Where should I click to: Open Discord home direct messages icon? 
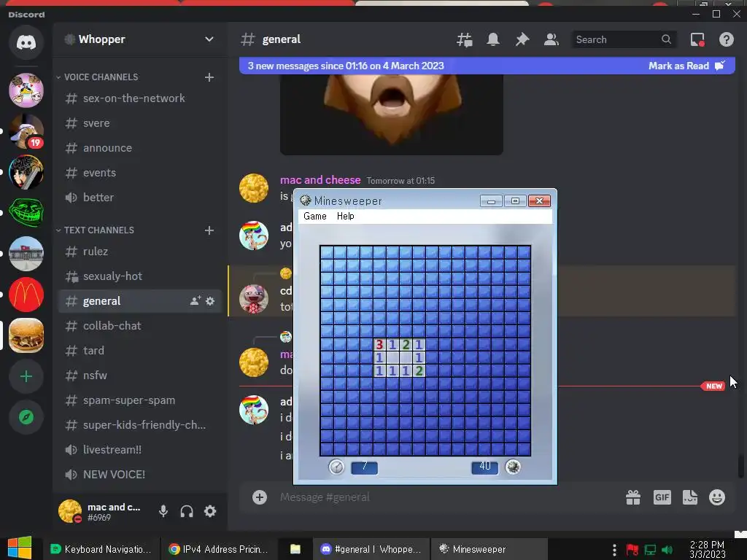26,43
